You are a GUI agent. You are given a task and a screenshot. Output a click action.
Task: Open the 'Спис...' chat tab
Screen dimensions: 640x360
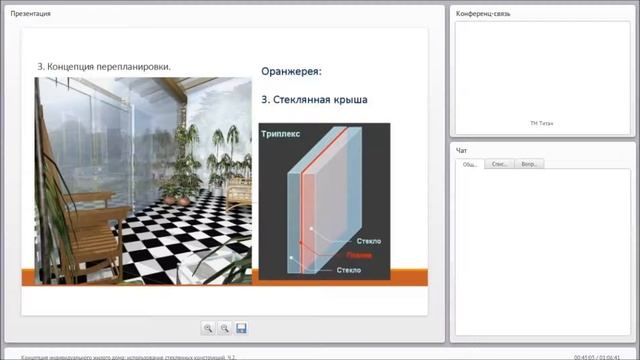(499, 164)
